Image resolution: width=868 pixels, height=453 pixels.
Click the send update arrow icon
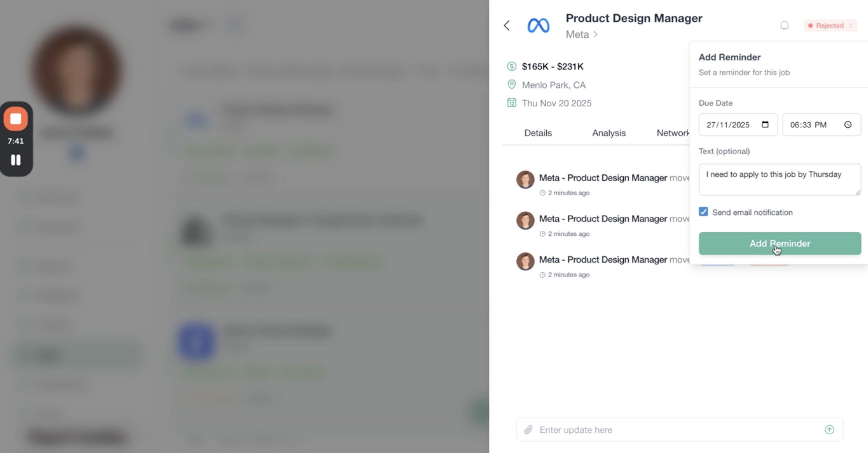point(829,430)
